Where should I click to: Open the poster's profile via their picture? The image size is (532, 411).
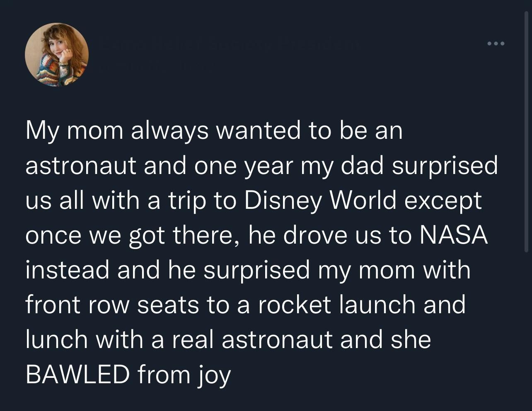[57, 54]
